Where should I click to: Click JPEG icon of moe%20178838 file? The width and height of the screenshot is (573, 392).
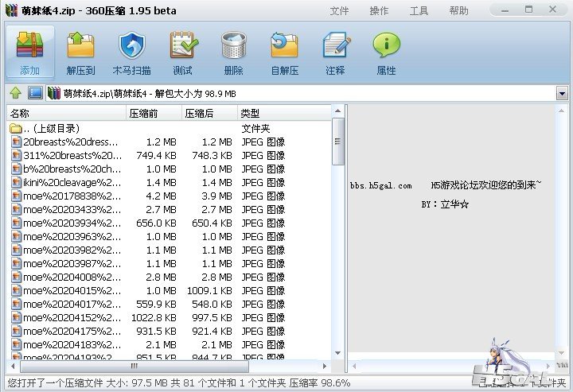coord(16,196)
